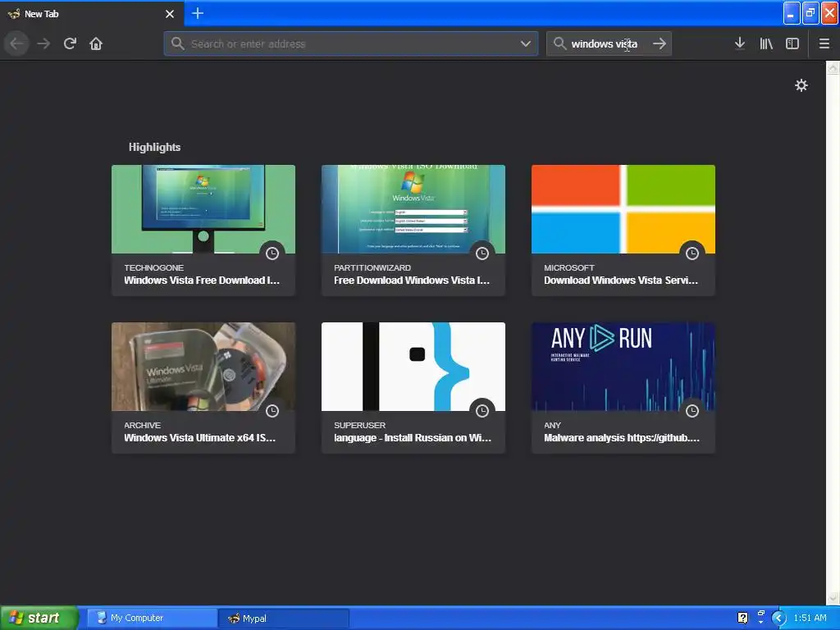Open the home page
This screenshot has width=840, height=630.
pyautogui.click(x=96, y=43)
